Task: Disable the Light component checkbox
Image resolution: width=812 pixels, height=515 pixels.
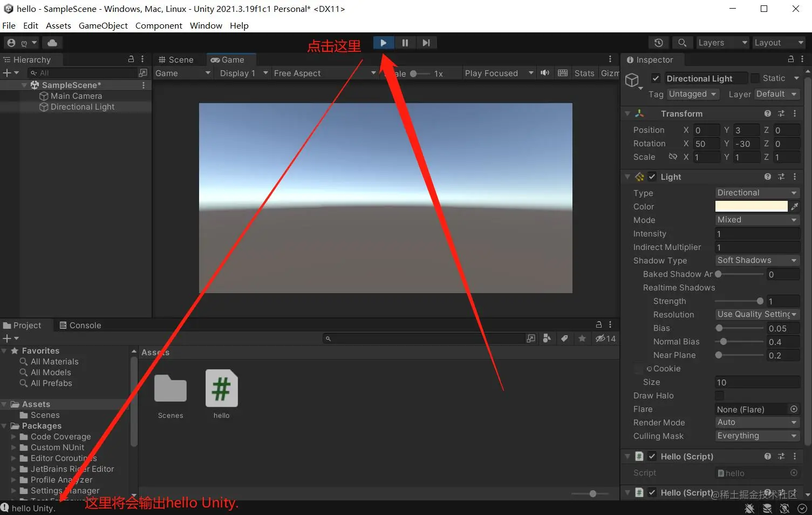Action: (x=651, y=177)
